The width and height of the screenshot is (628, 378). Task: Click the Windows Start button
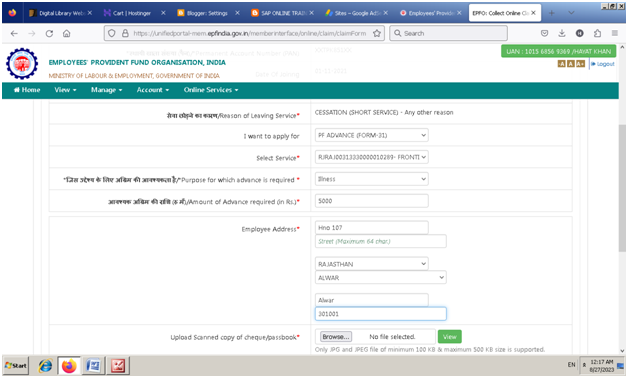[16, 366]
